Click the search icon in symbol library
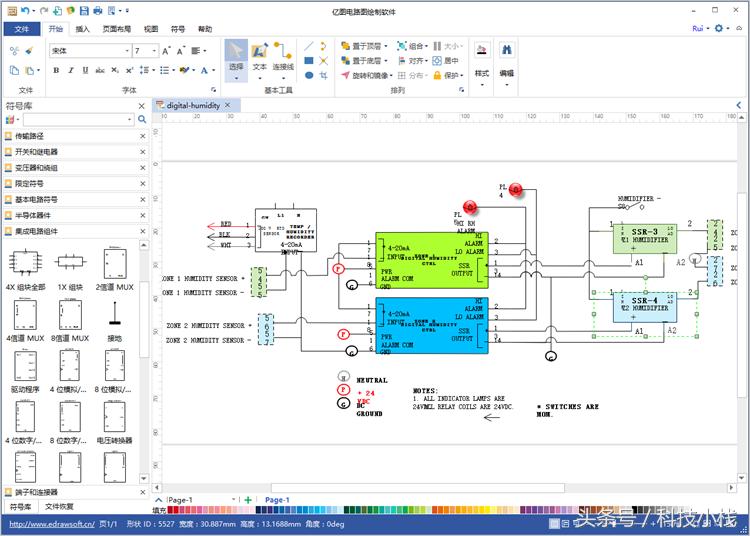Screen dimensions: 750x536 point(142,120)
